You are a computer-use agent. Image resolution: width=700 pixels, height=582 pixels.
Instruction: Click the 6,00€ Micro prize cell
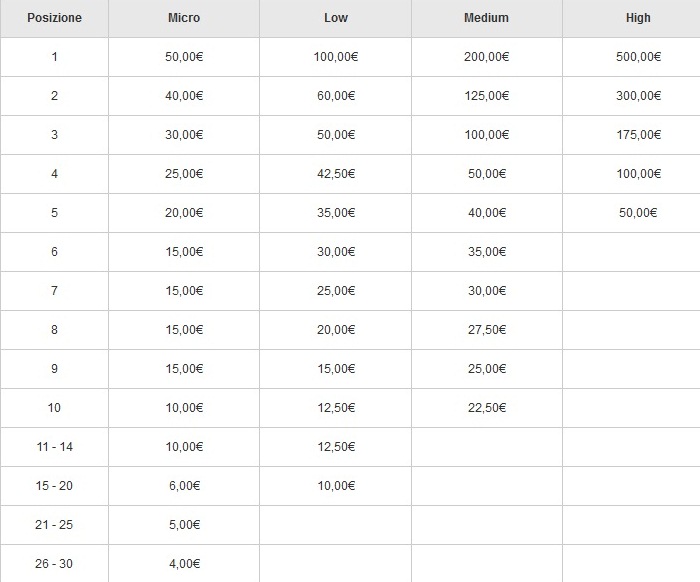click(x=184, y=486)
